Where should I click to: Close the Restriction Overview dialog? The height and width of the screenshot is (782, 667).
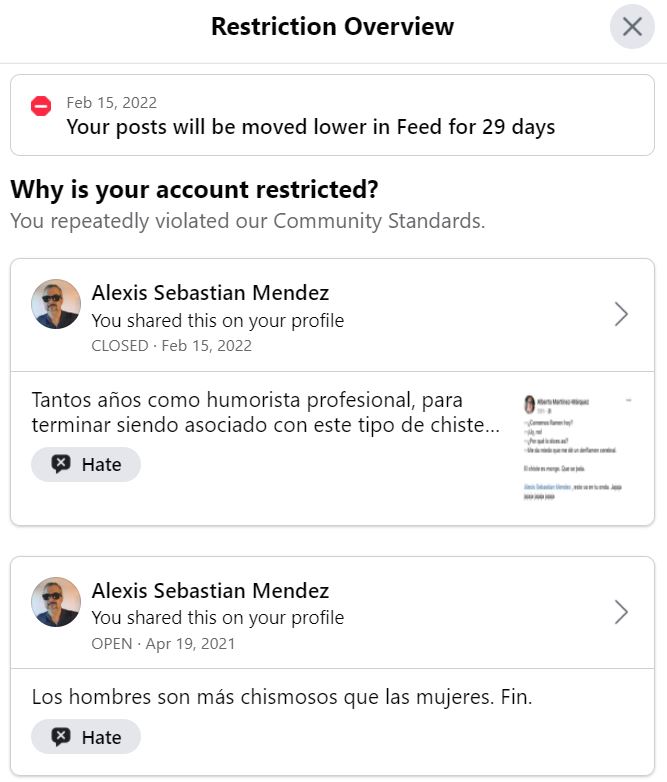632,27
